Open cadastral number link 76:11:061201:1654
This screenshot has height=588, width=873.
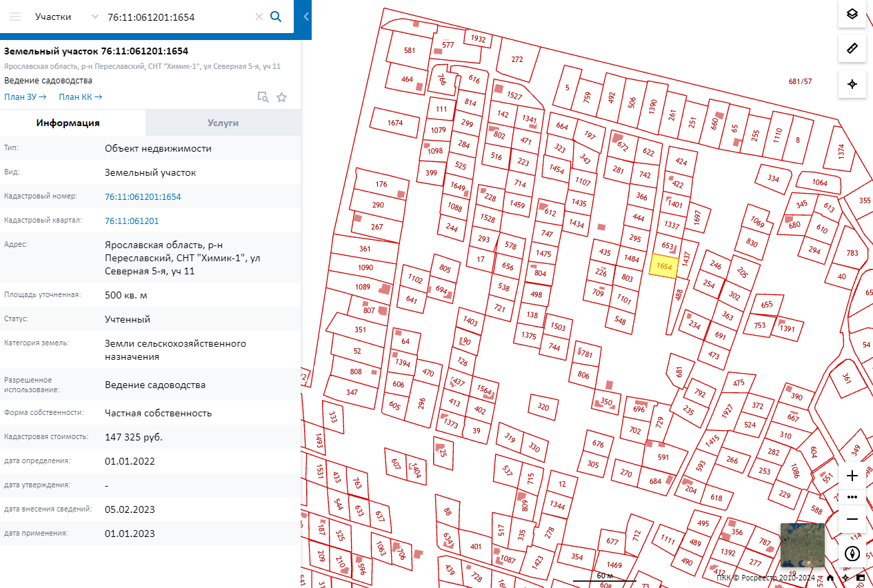pos(143,196)
